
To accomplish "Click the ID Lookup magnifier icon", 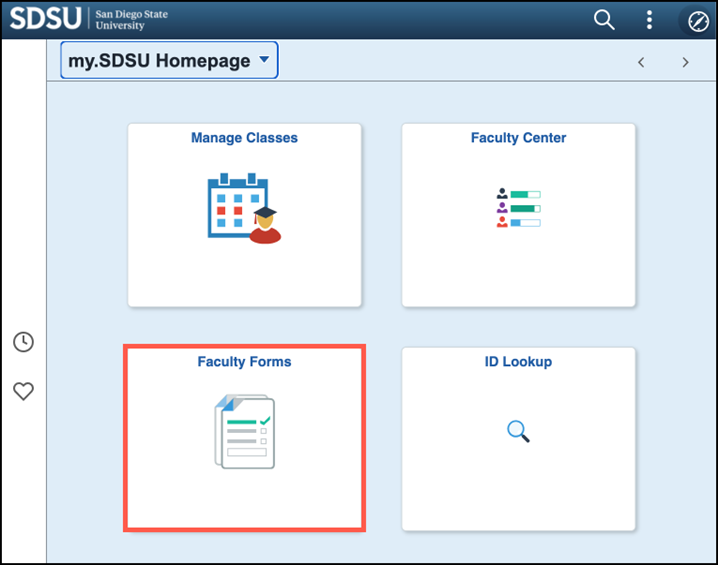I will point(518,431).
